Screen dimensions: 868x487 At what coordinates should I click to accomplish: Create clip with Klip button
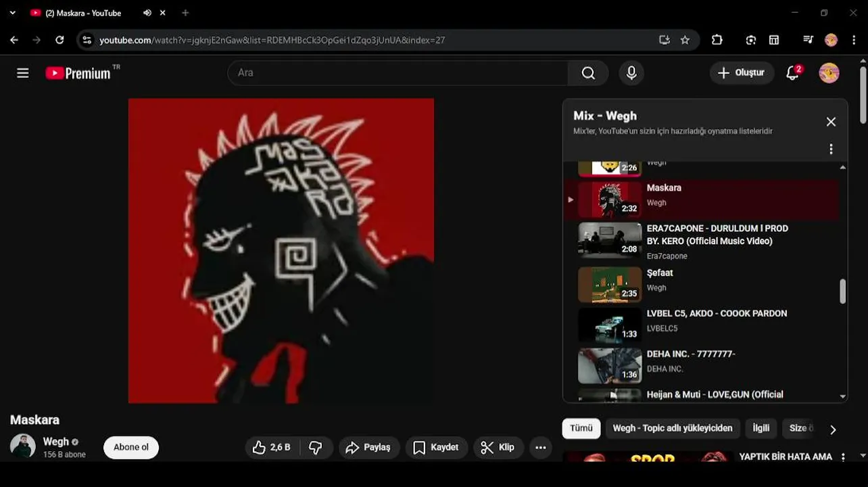click(498, 447)
